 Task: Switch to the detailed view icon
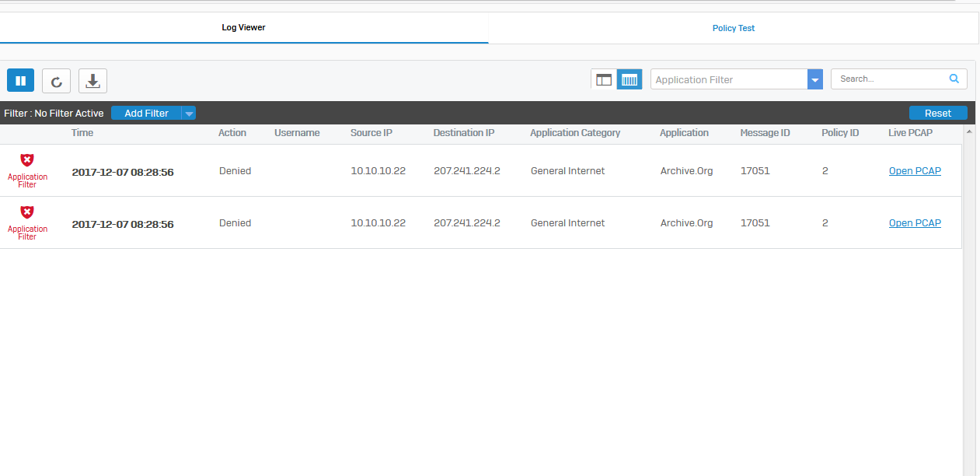click(630, 79)
